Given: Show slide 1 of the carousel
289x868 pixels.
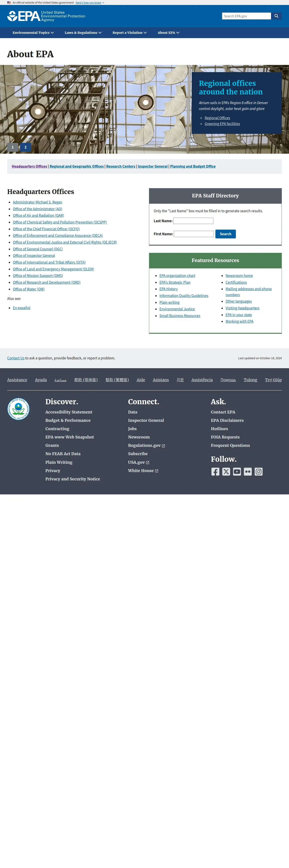Looking at the screenshot, I should (x=13, y=147).
